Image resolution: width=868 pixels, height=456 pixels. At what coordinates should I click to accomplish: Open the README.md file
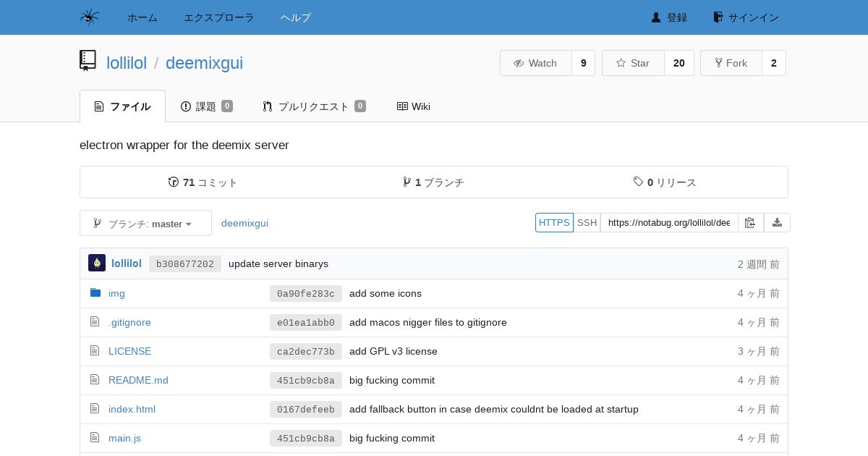138,380
